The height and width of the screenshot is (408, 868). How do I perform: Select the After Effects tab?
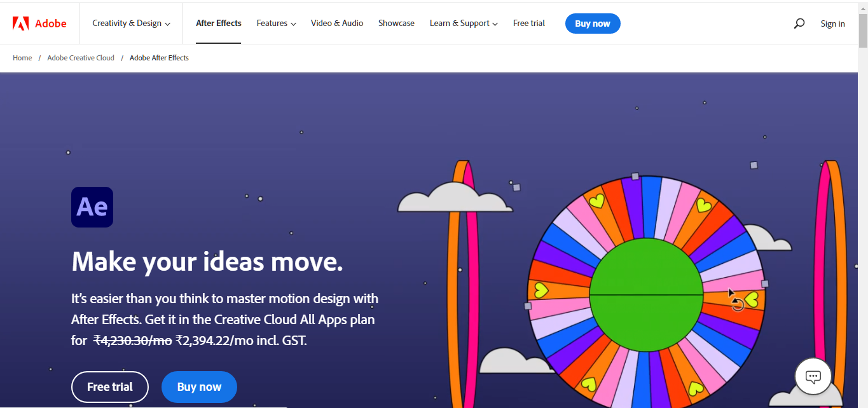[x=218, y=24]
